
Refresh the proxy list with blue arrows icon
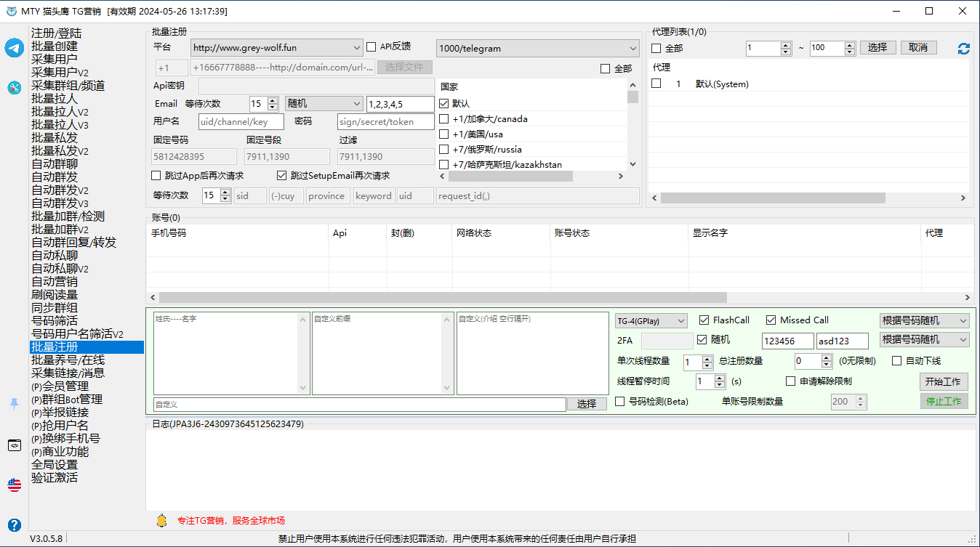[x=964, y=49]
